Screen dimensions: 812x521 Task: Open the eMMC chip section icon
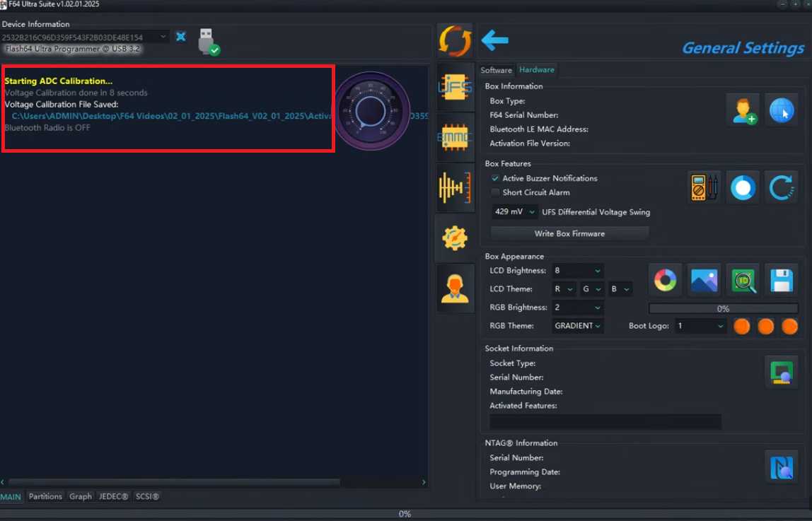pos(456,137)
